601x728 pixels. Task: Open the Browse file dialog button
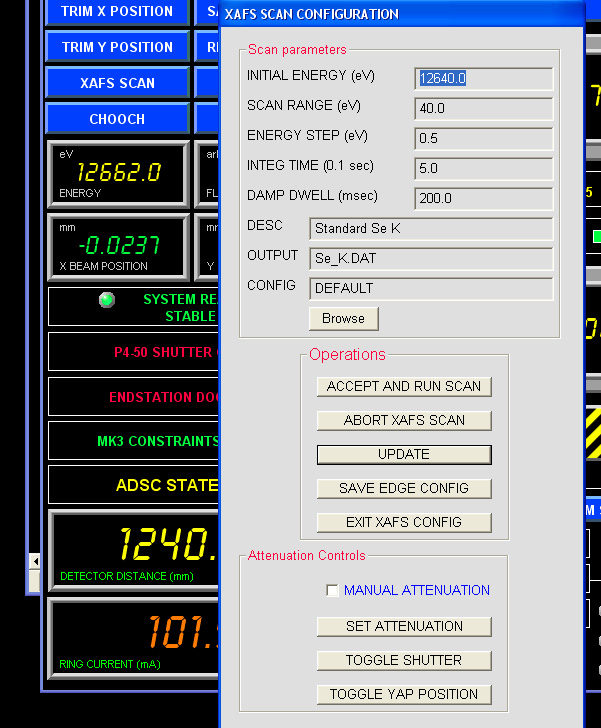point(343,318)
